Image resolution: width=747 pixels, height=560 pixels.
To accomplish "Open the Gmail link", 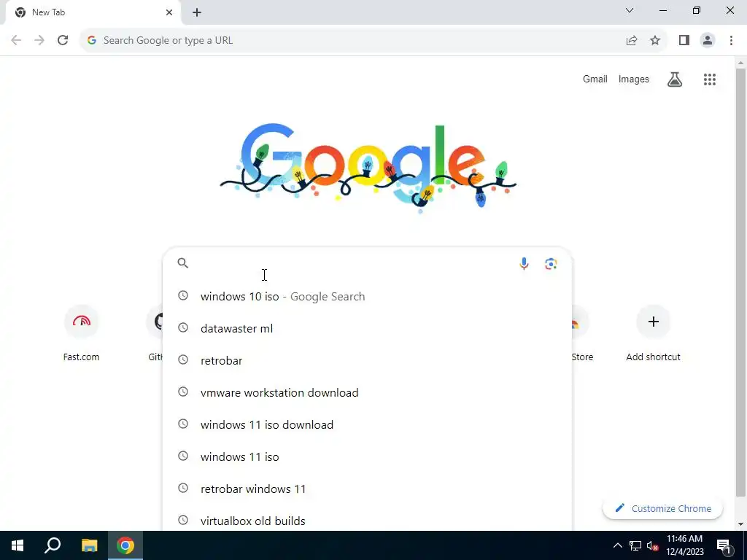I will pos(595,79).
